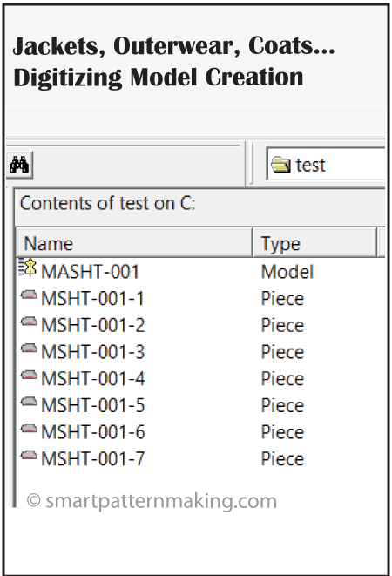Click the piece icon beside MSHT-001-3
This screenshot has height=576, width=392.
(29, 349)
